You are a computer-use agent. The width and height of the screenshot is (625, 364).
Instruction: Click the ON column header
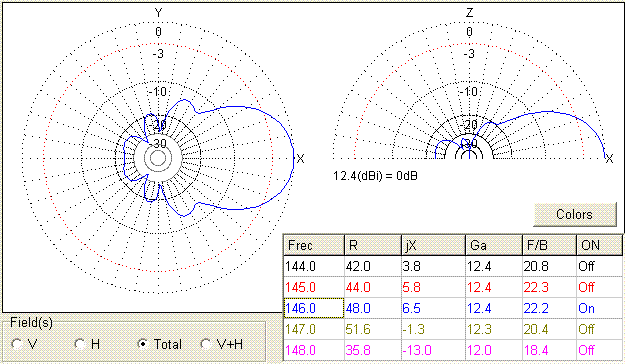coord(599,245)
